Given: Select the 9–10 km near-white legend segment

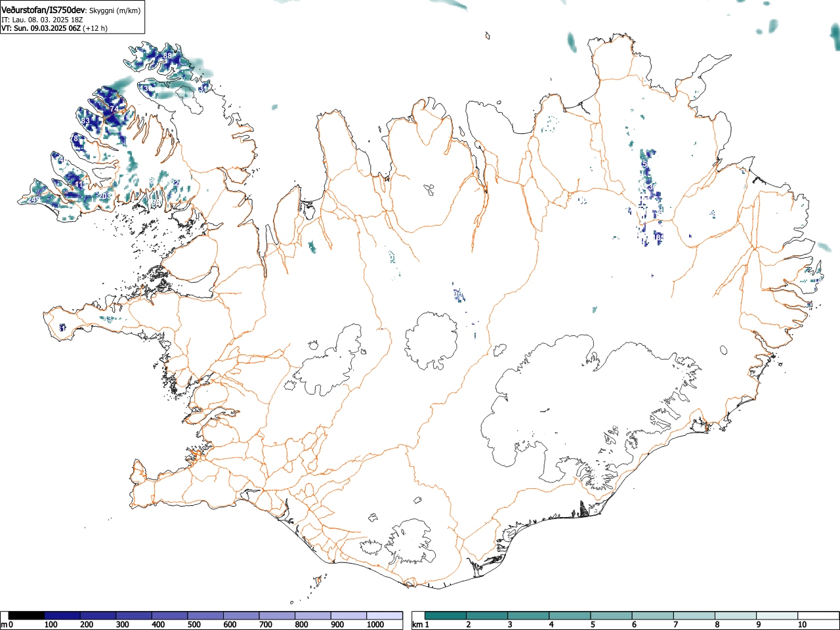Looking at the screenshot, I should point(777,616).
